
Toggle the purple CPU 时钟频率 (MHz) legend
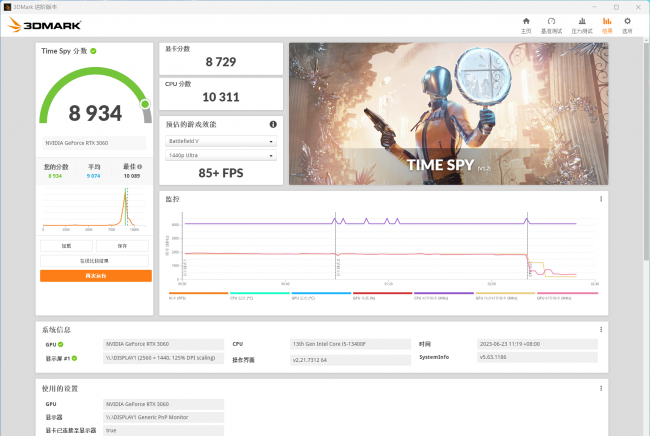(x=444, y=296)
